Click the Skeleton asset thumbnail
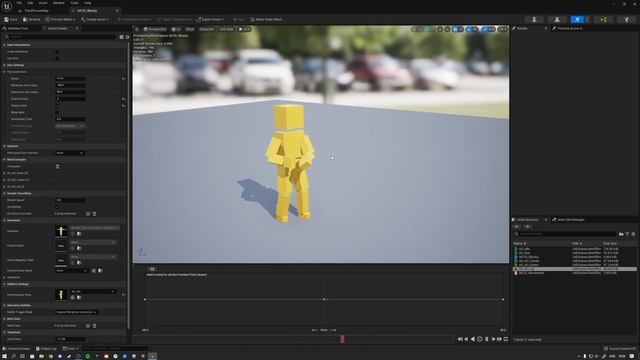 61,231
